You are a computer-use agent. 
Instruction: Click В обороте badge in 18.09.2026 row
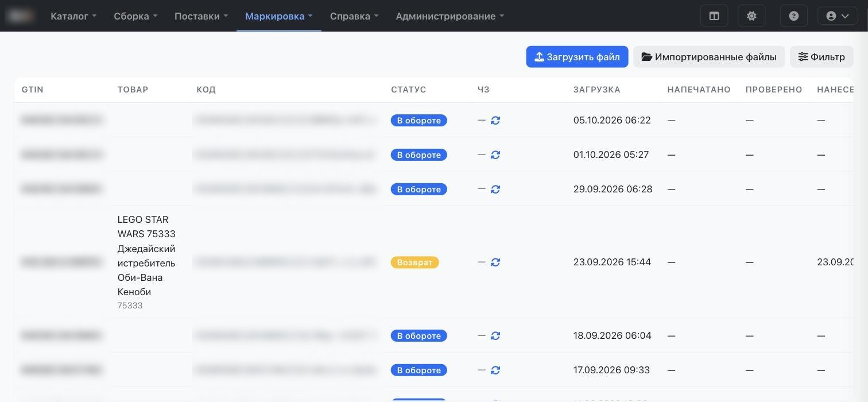419,335
